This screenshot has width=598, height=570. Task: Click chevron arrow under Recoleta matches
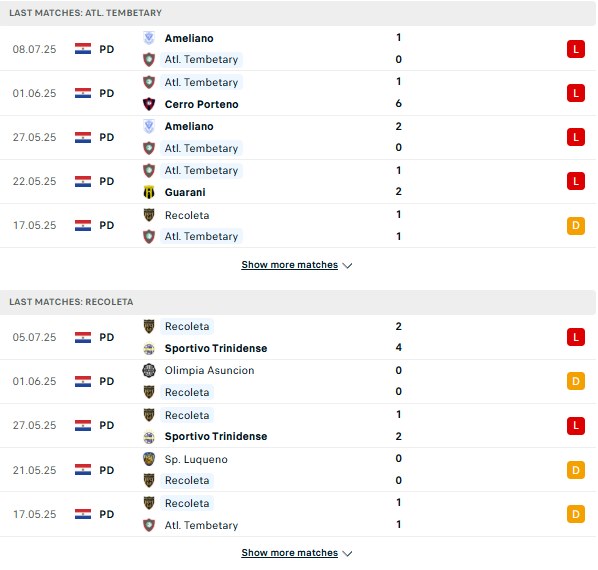[347, 554]
